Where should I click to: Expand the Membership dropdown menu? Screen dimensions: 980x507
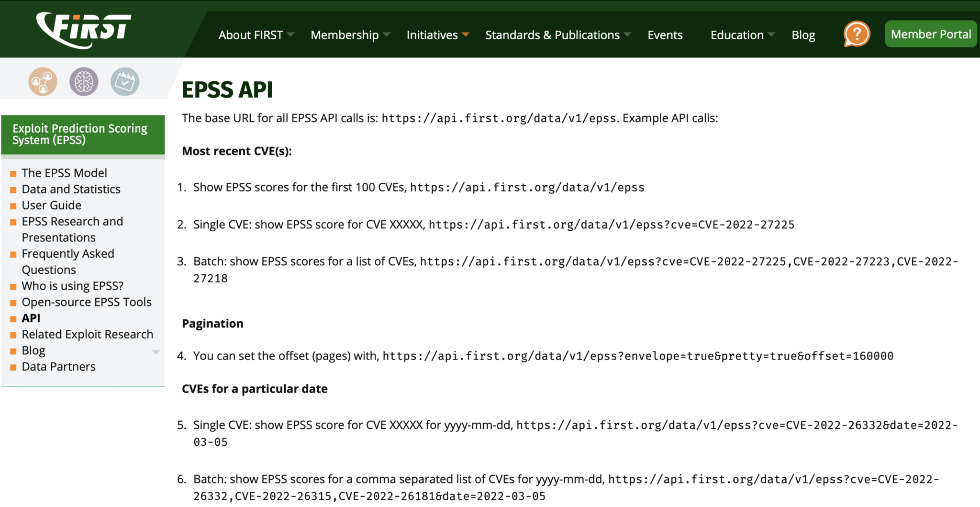(x=350, y=35)
